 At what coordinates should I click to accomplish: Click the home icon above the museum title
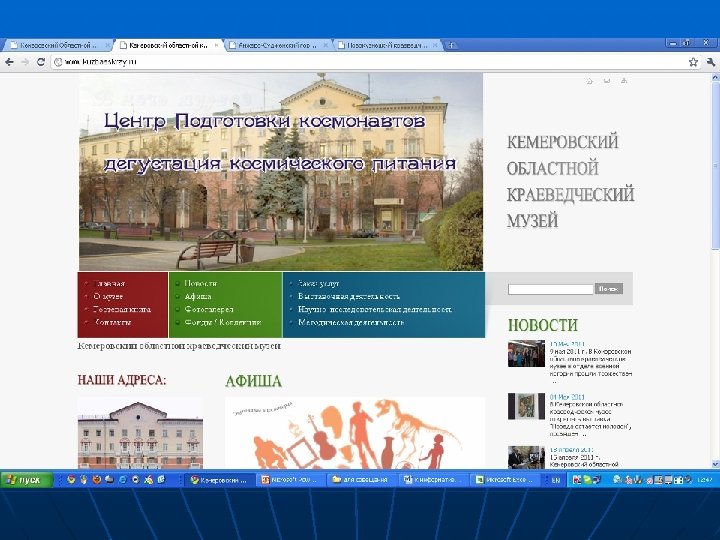pyautogui.click(x=590, y=81)
